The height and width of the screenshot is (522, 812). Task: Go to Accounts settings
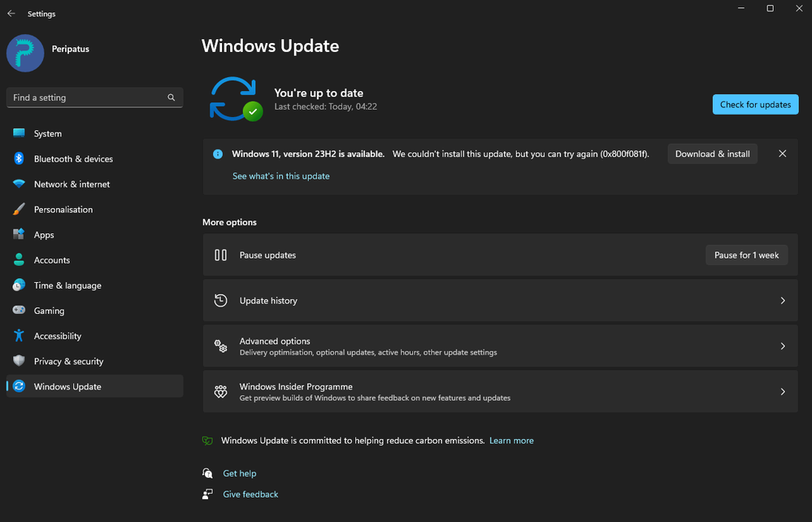95,260
